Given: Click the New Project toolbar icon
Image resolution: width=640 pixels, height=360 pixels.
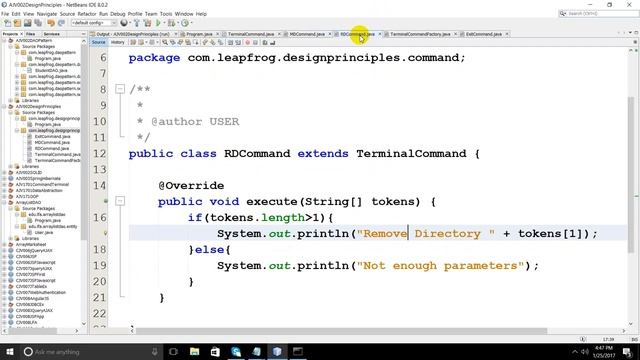Looking at the screenshot, I should coord(18,23).
